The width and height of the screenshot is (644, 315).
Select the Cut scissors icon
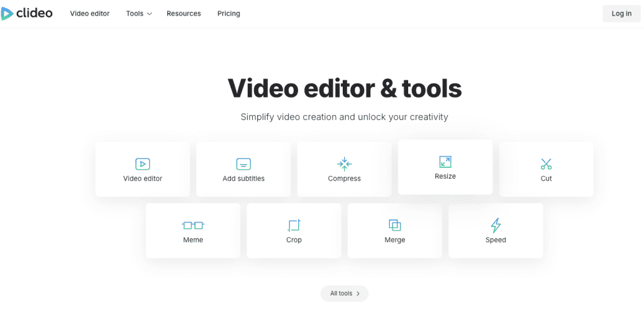546,164
